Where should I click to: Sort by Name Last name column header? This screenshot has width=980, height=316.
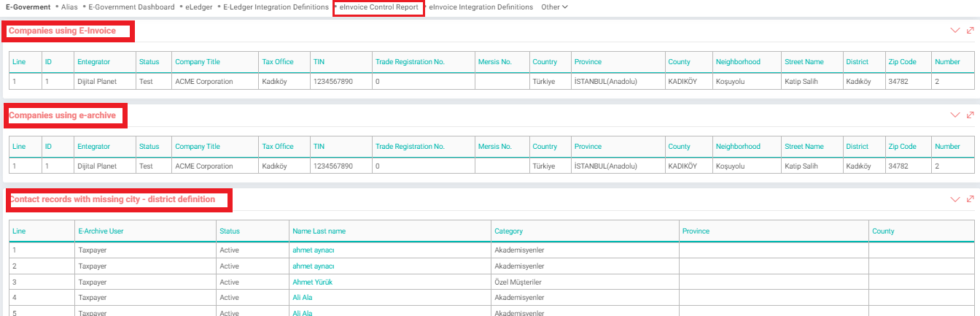click(319, 231)
